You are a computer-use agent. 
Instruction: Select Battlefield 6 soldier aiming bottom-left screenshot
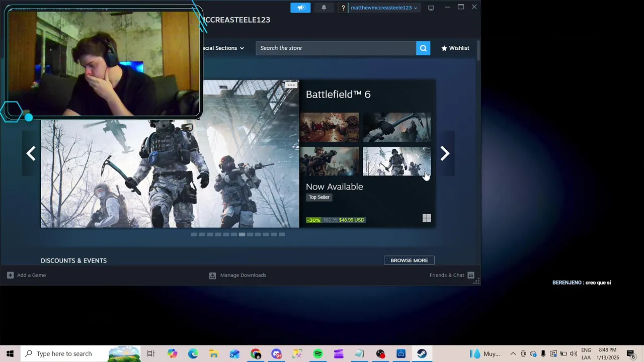330,161
